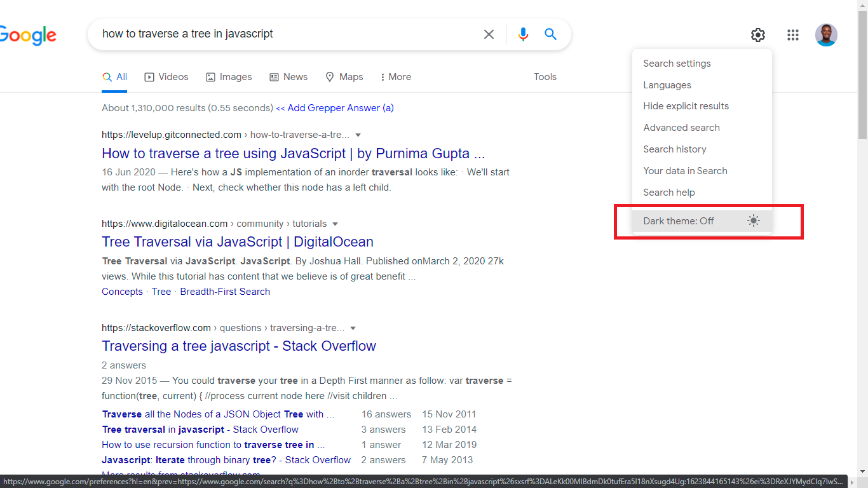868x488 pixels.
Task: Open 'How to traverse a tree using JavaScript' result
Action: [294, 154]
